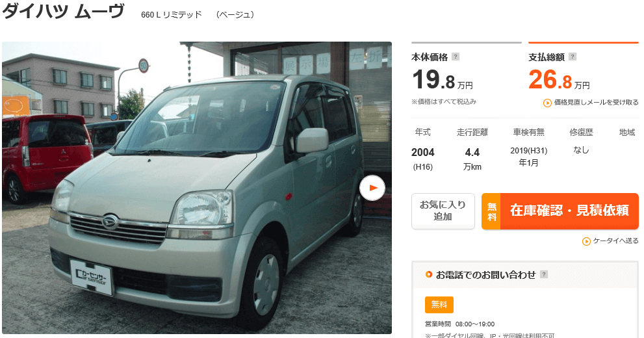Click help icon next to お電話でのお問い合わせ
The width and height of the screenshot is (644, 338).
(544, 274)
